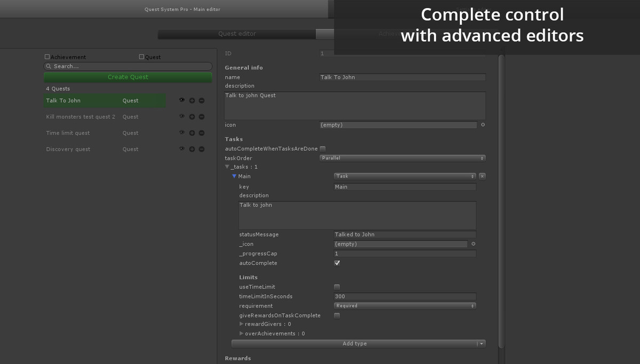The height and width of the screenshot is (364, 640).
Task: Toggle giveRewardsOnTaskComplete checkbox
Action: pos(337,316)
